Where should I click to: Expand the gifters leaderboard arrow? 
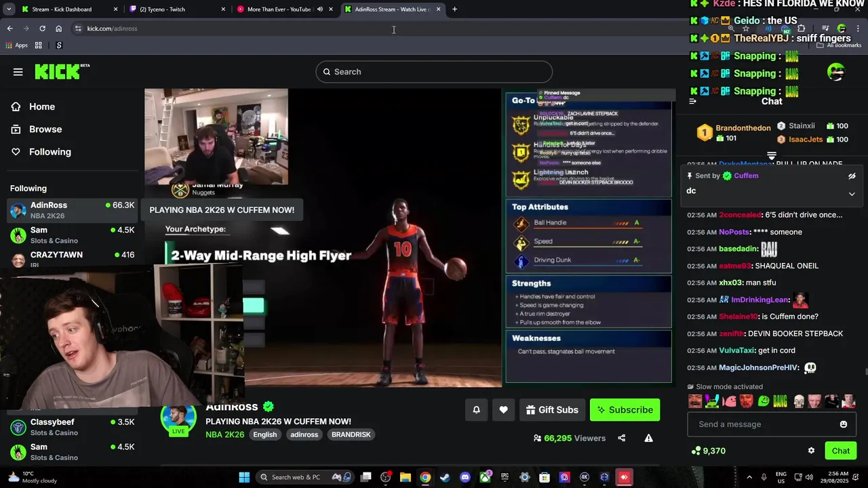click(772, 156)
